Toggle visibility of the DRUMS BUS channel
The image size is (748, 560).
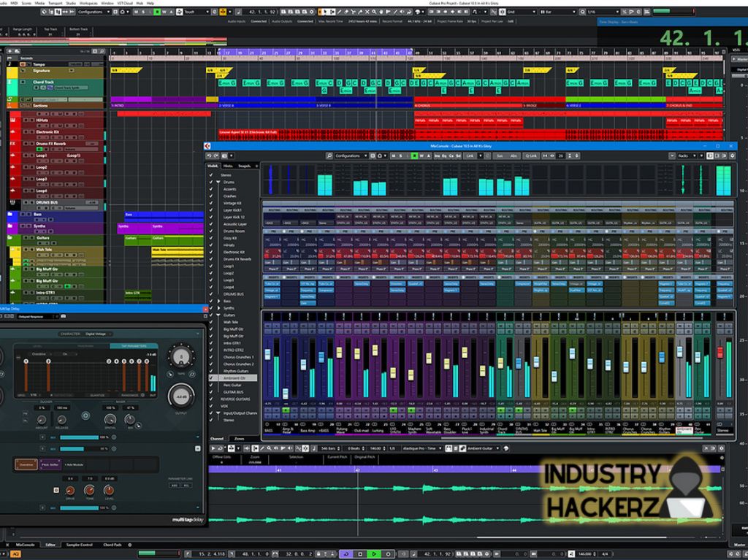click(211, 294)
